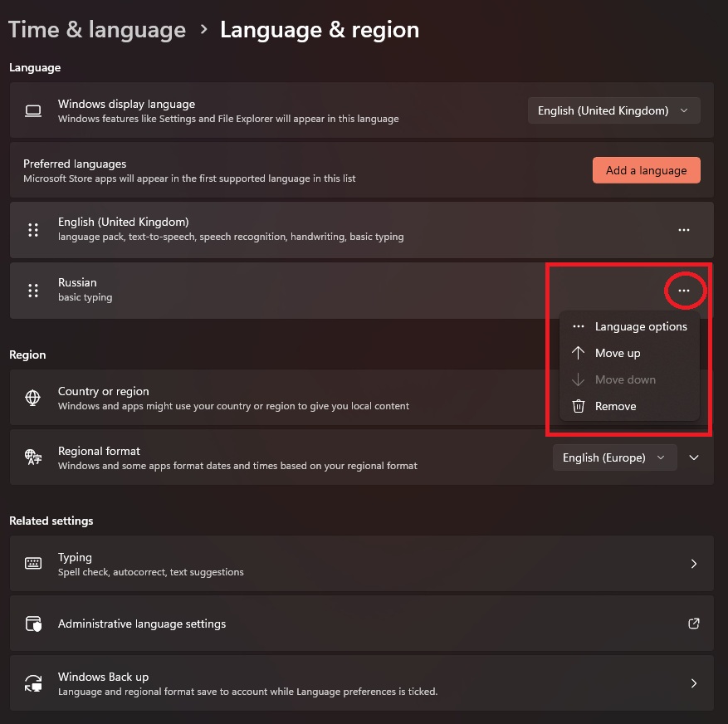Viewport: 728px width, 724px height.
Task: Open more options for English (United Kingdom)
Action: point(684,230)
